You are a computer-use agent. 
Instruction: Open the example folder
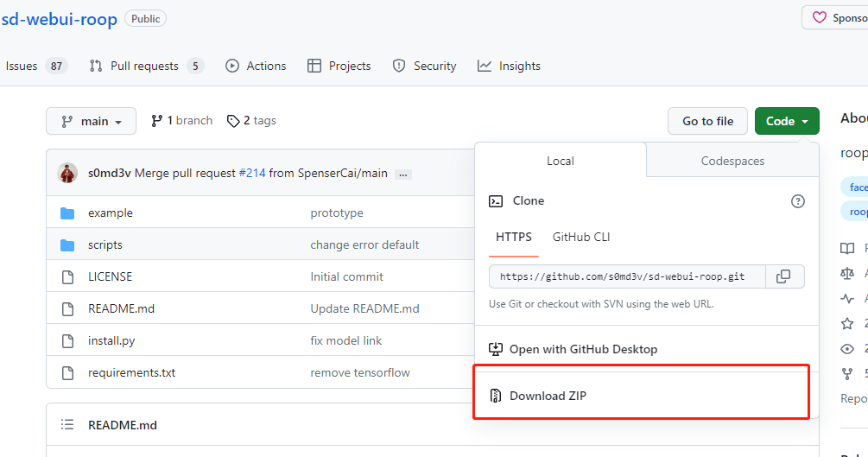tap(111, 213)
